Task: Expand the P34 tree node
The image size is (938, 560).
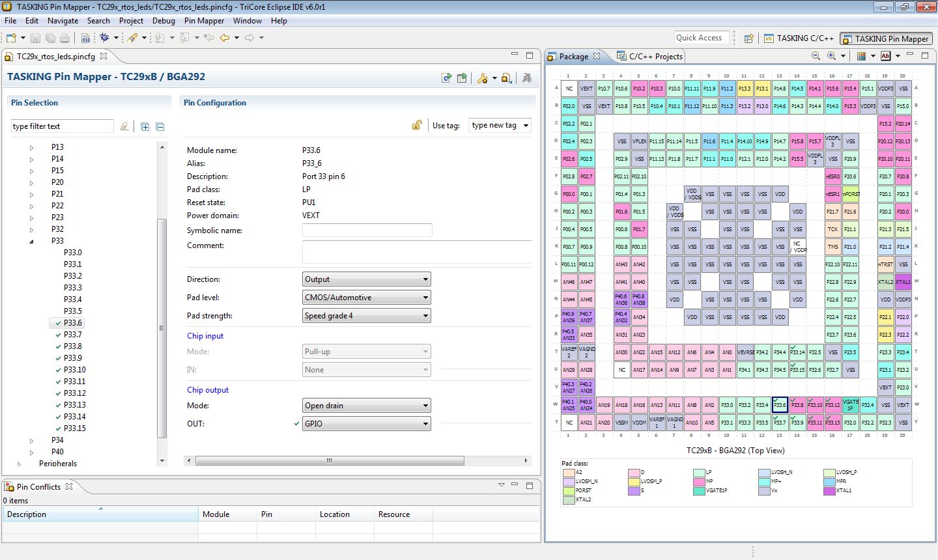Action: tap(31, 441)
